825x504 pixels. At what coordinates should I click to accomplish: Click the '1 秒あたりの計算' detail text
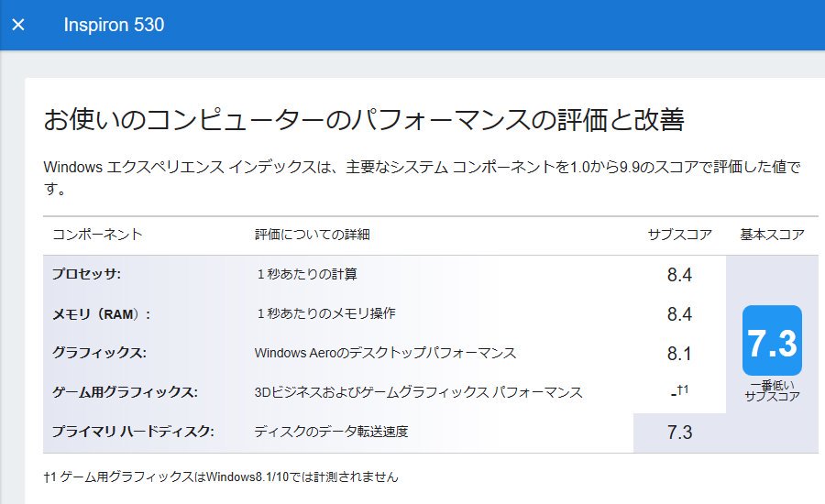307,274
